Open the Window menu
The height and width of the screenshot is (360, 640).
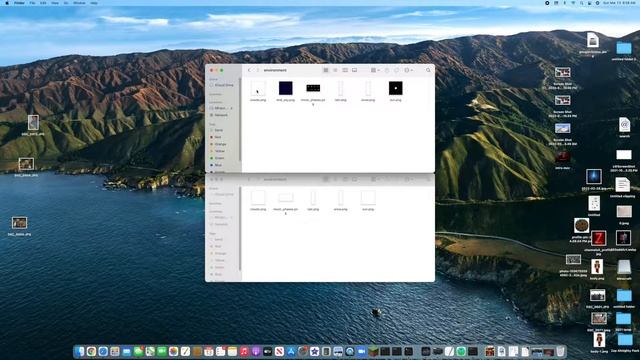pyautogui.click(x=79, y=3)
